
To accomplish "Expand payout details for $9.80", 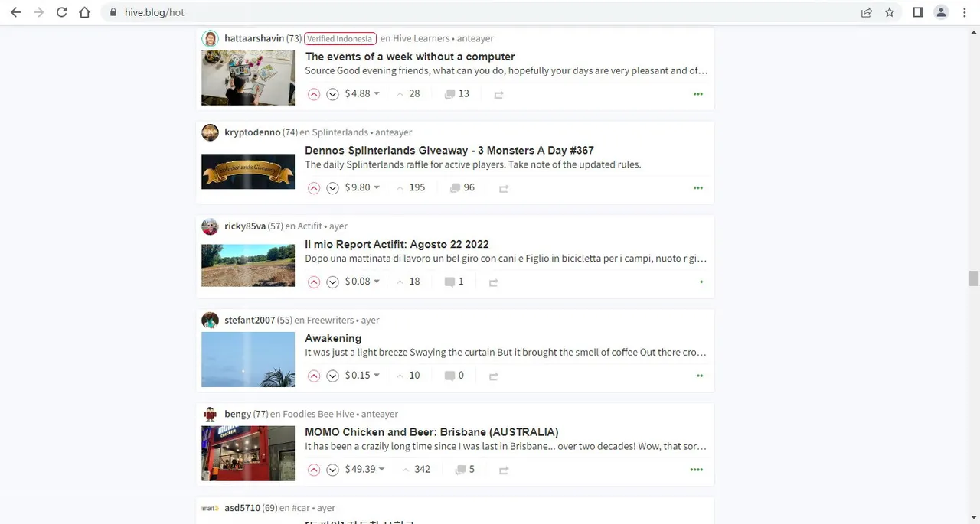I will (362, 187).
